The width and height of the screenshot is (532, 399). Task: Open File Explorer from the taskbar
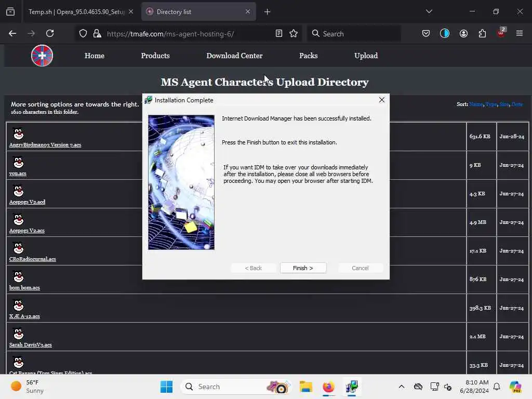305,387
